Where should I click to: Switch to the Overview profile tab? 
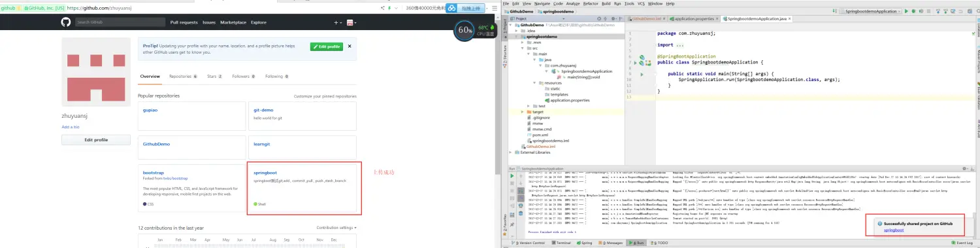[x=150, y=77]
